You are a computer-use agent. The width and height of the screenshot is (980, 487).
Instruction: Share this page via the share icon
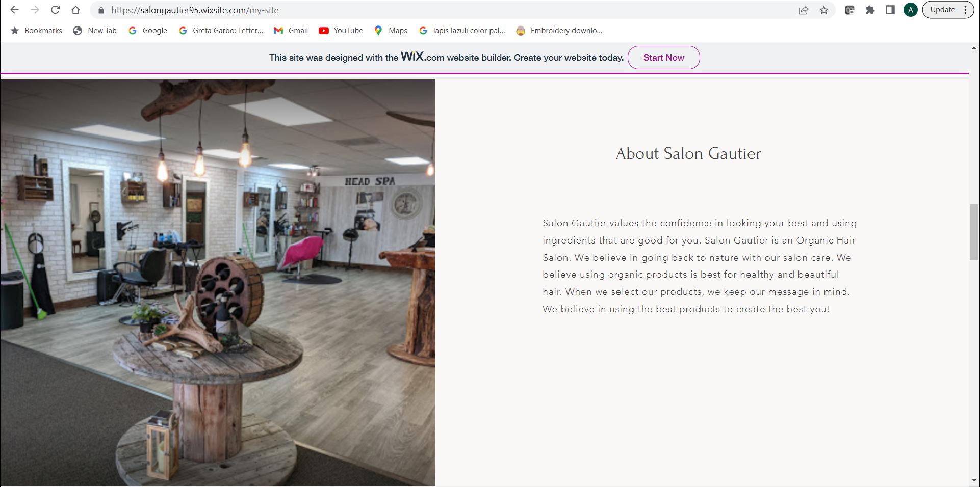point(804,10)
